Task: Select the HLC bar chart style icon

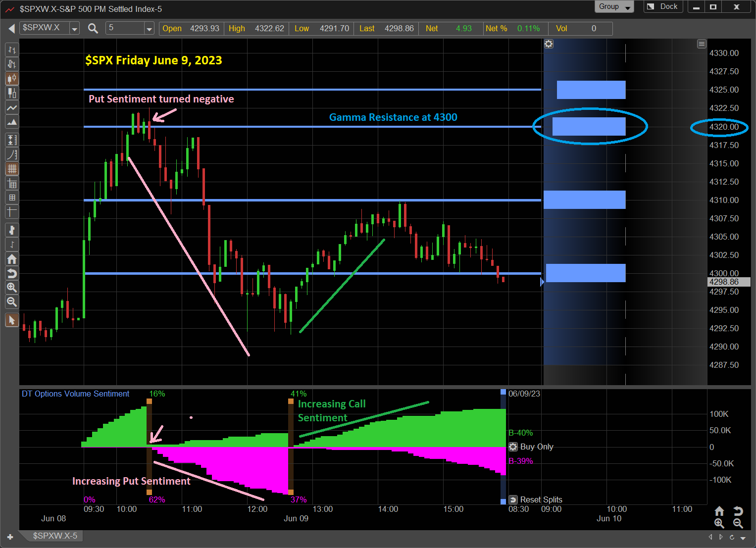Action: point(12,64)
